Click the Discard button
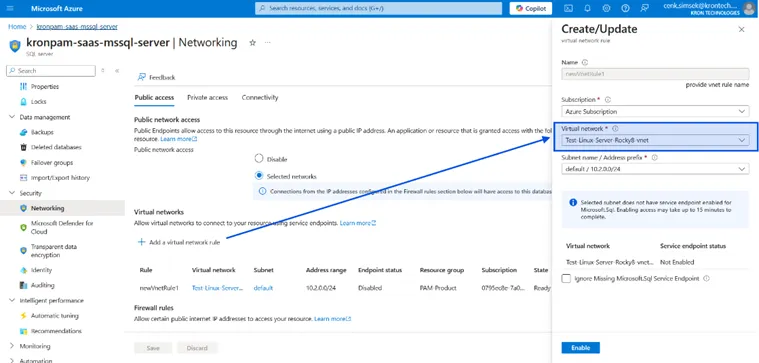This screenshot has height=363, width=759. [x=197, y=348]
